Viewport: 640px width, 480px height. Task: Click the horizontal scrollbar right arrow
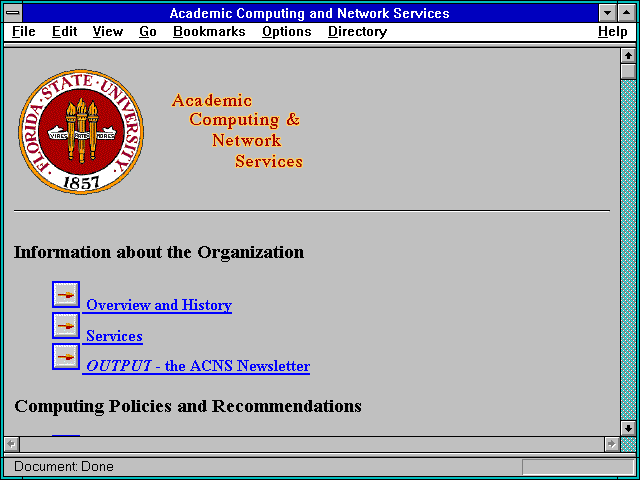(x=611, y=444)
